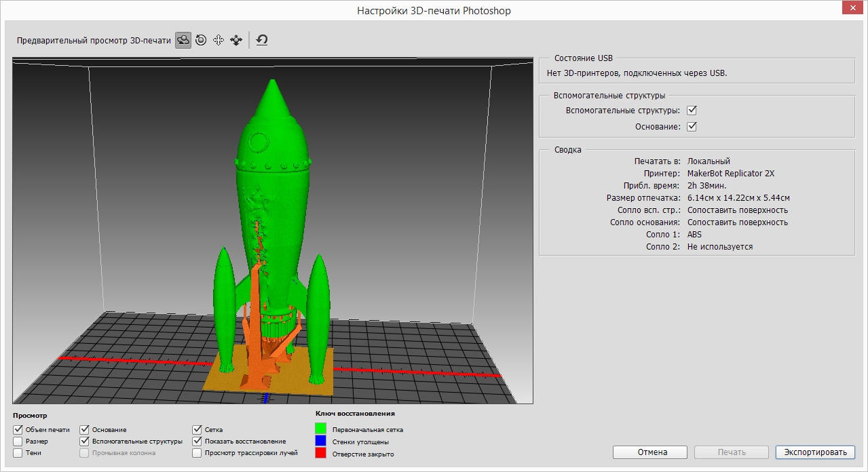Toggle Вспомогательные структуры checkbox under Просмотр

[85, 441]
